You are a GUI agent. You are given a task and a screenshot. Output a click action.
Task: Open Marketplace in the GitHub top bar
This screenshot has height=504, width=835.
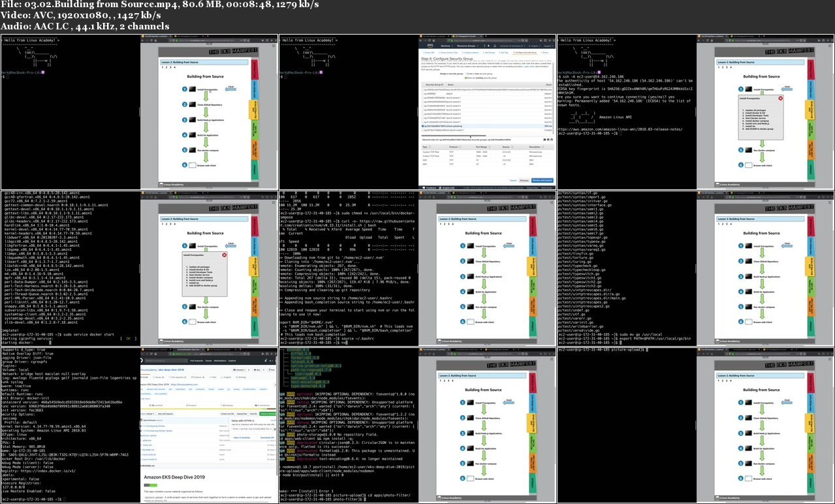pyautogui.click(x=220, y=361)
